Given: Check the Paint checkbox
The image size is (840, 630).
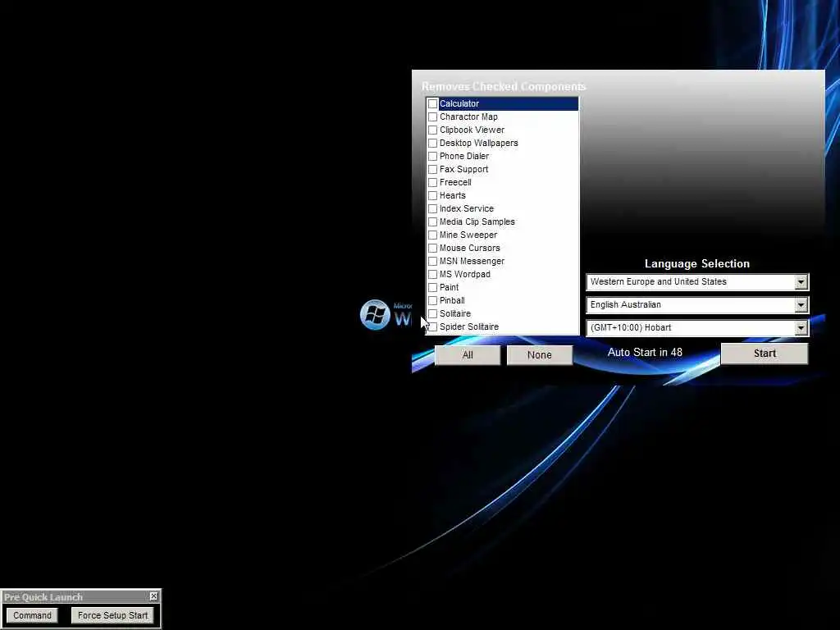Looking at the screenshot, I should click(x=433, y=287).
